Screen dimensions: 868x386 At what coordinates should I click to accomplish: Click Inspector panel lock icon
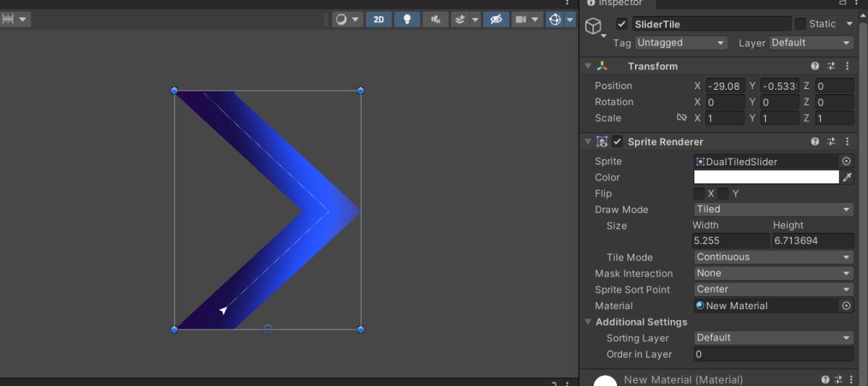pos(843,3)
